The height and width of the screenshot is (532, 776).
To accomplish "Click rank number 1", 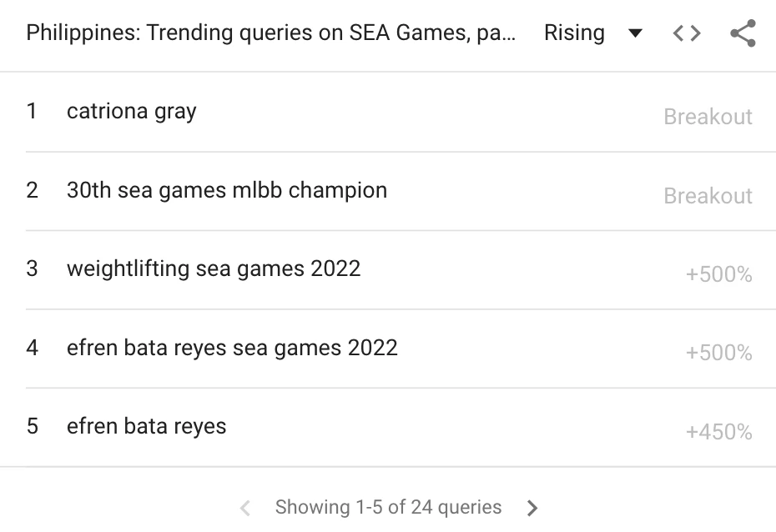I will click(32, 112).
